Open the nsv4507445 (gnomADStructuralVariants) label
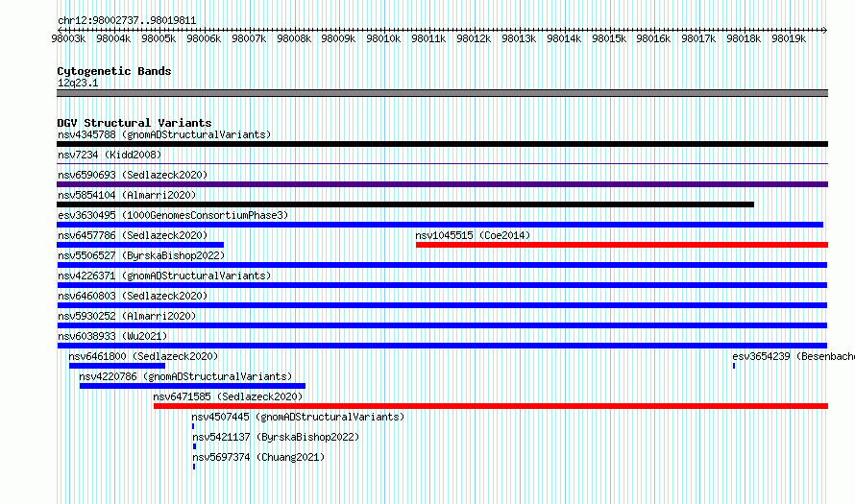The height and width of the screenshot is (504, 855). tap(298, 417)
